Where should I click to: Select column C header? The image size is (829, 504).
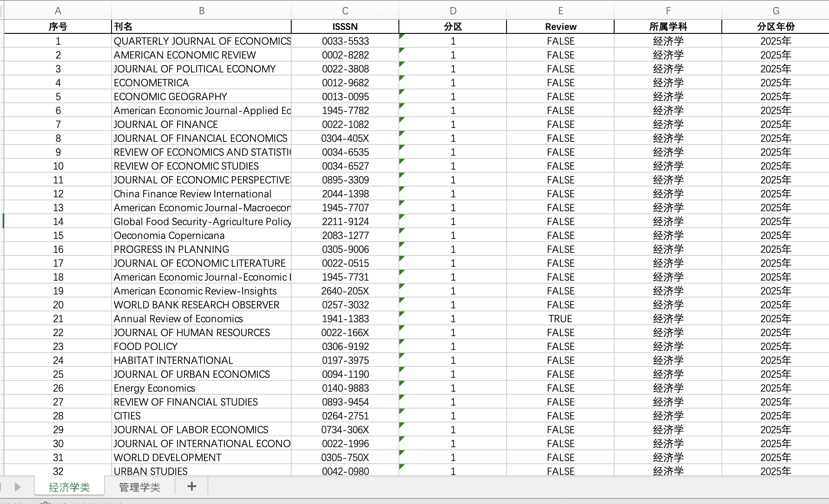coord(345,11)
